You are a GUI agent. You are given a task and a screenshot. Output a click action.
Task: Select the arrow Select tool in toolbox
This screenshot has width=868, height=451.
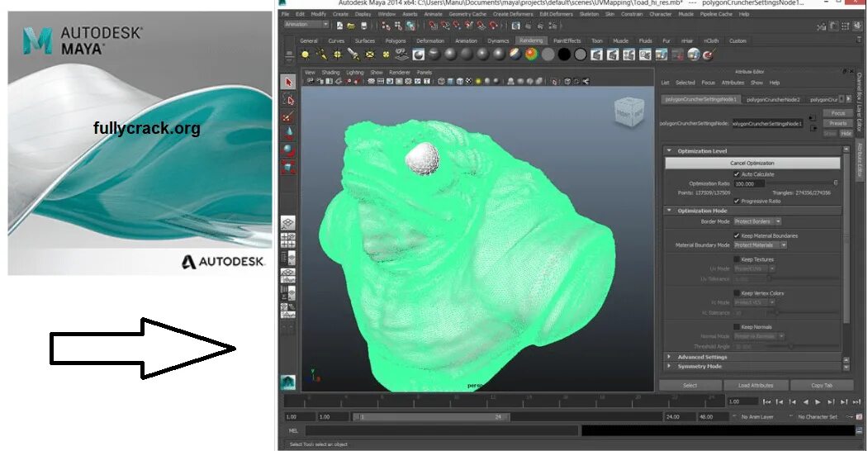288,82
